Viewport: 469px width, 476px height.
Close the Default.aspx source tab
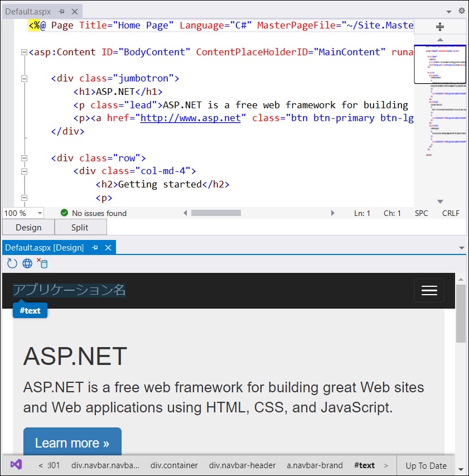click(75, 12)
